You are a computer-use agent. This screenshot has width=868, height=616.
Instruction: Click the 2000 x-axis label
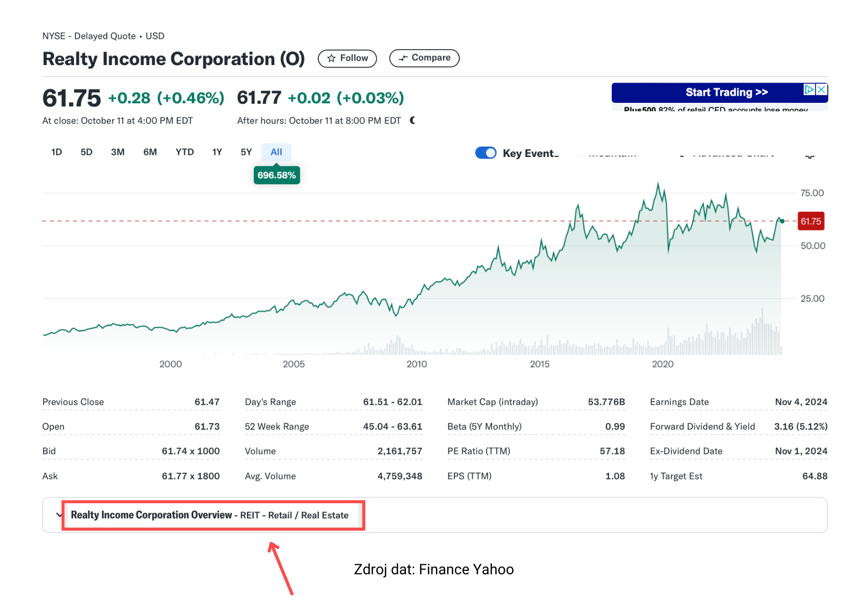point(170,364)
